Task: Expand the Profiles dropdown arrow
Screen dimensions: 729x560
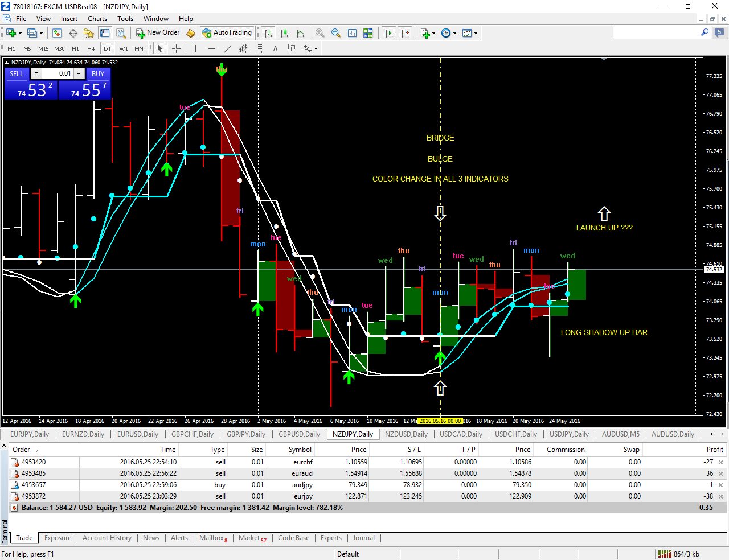Action: (41, 33)
